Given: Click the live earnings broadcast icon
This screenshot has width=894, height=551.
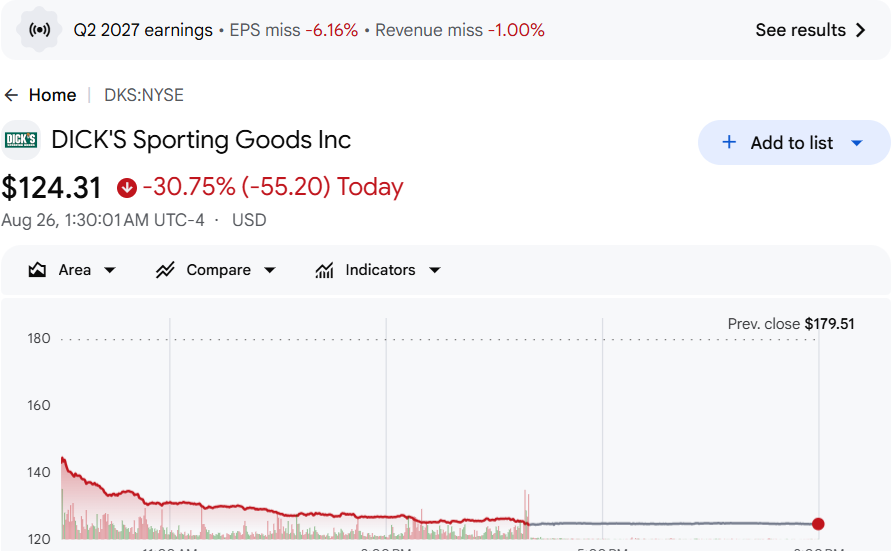Looking at the screenshot, I should [x=39, y=30].
